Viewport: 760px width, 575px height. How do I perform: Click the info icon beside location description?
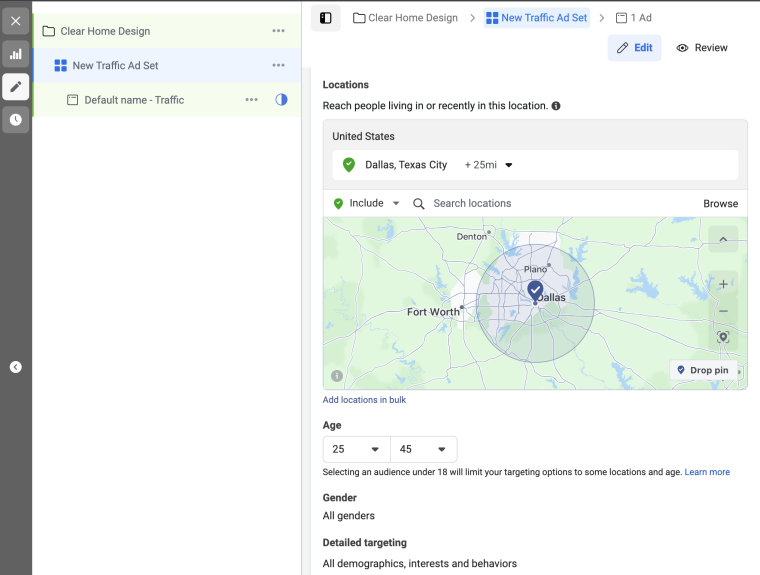click(556, 106)
